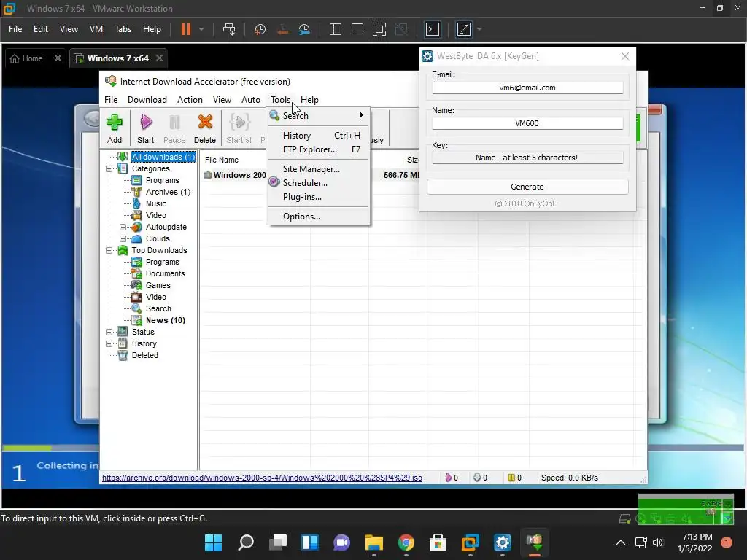Click the Start download toolbar icon

tap(145, 128)
